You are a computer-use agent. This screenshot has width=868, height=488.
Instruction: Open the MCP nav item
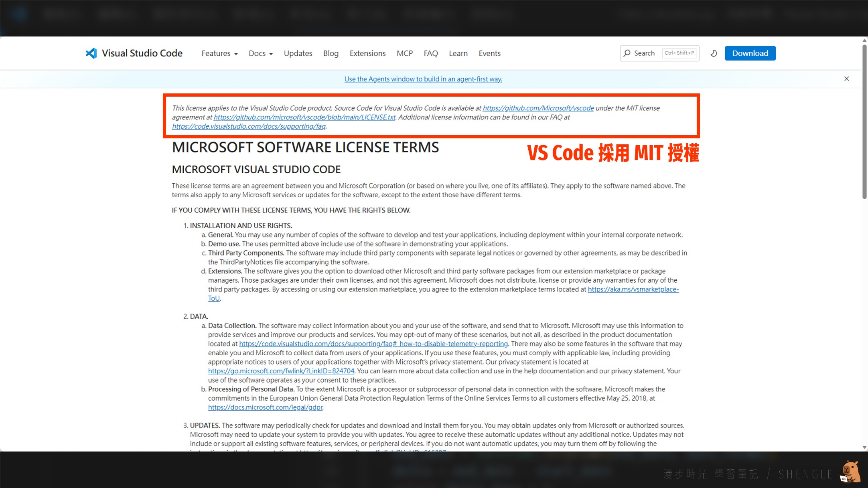(x=405, y=53)
